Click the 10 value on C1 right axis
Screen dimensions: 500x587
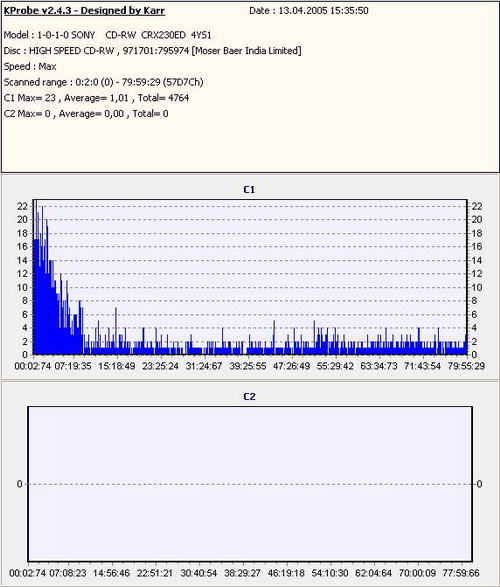point(477,288)
